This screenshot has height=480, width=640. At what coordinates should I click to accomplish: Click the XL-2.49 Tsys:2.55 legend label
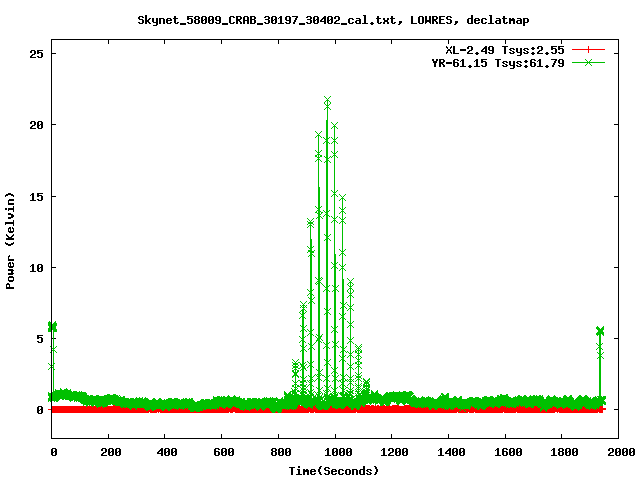pos(504,50)
